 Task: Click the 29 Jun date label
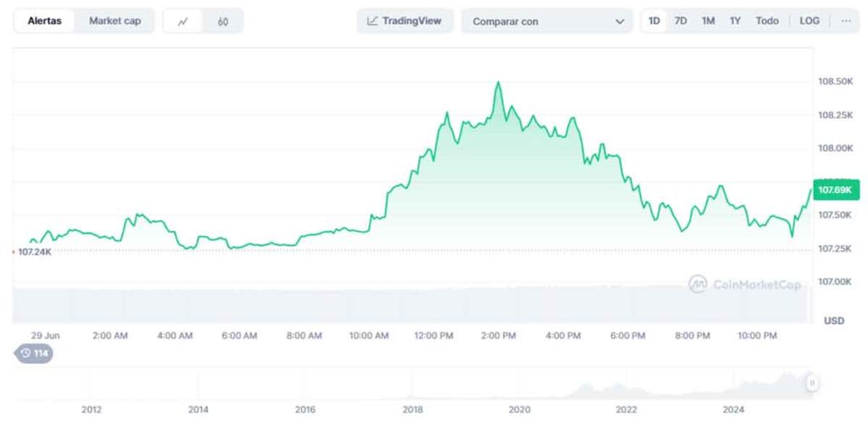[x=46, y=336]
